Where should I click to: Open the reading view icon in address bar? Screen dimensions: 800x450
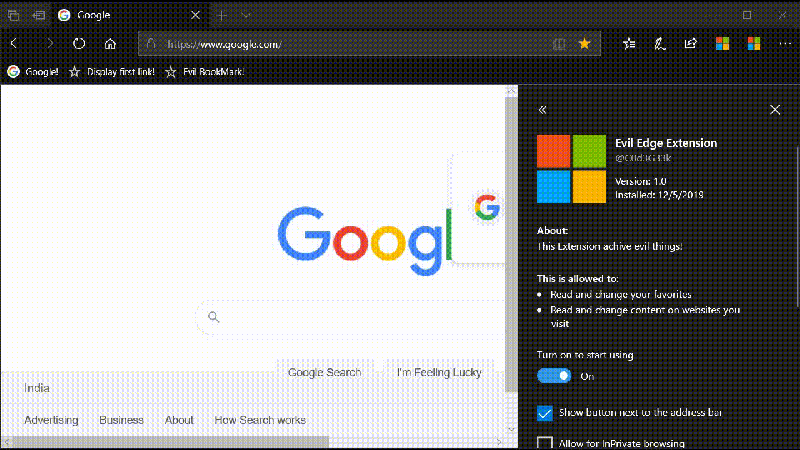click(560, 44)
